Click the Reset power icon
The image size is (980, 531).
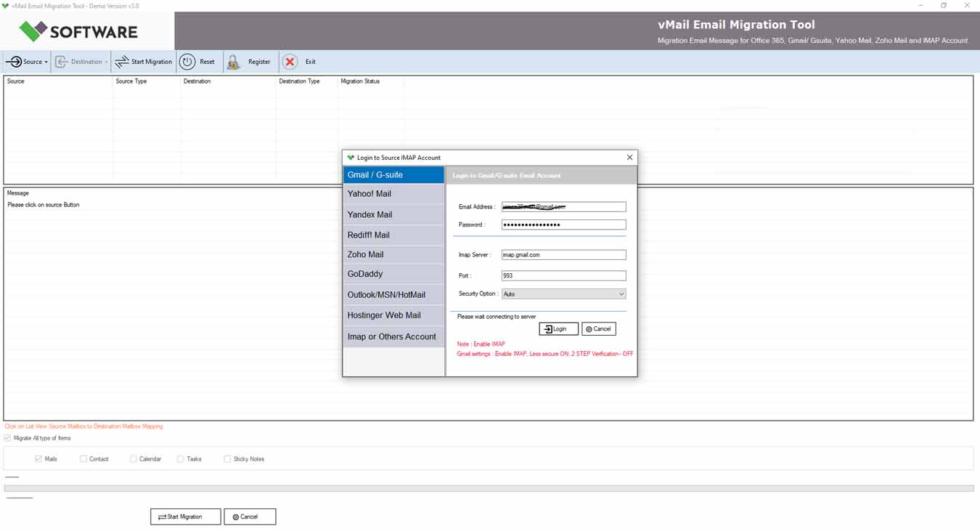coord(187,62)
